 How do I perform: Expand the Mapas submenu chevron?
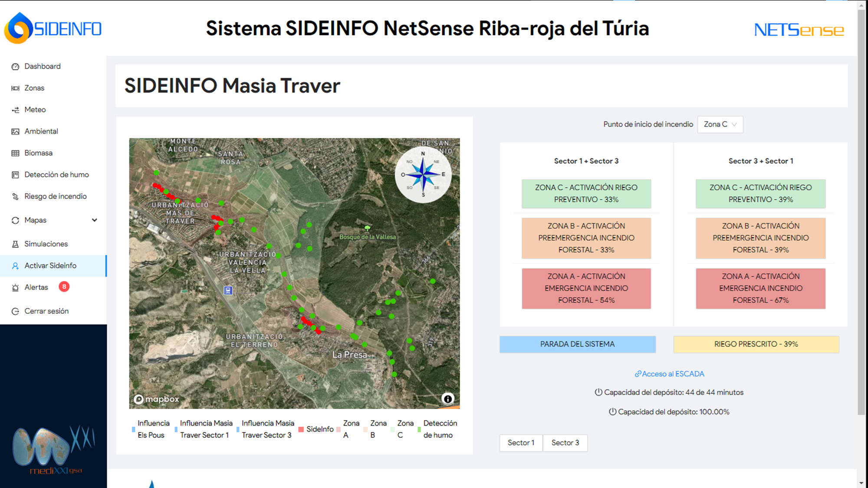(x=95, y=220)
